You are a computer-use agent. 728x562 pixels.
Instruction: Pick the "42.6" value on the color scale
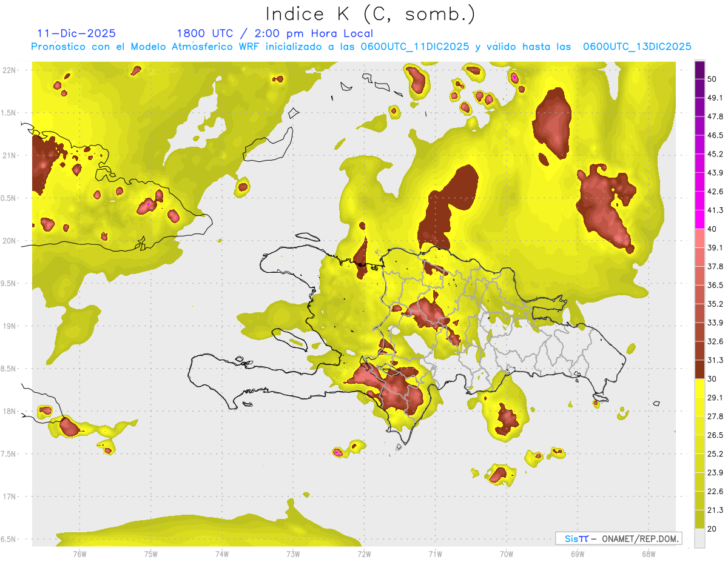(715, 192)
